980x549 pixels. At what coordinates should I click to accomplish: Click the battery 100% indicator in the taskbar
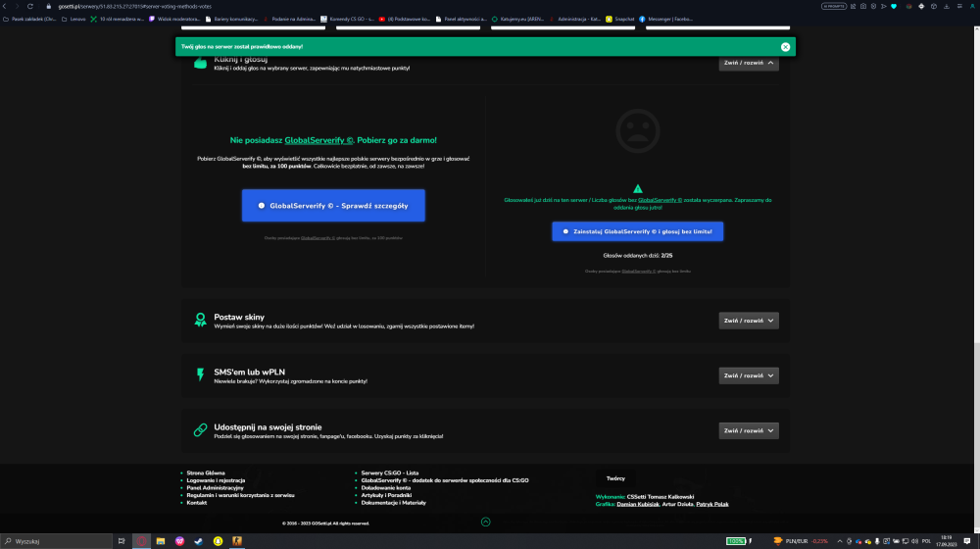[736, 541]
